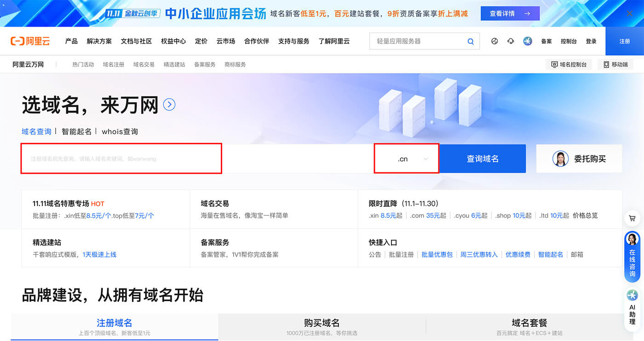Open 支持与服务 menu
The image size is (644, 341).
click(294, 41)
